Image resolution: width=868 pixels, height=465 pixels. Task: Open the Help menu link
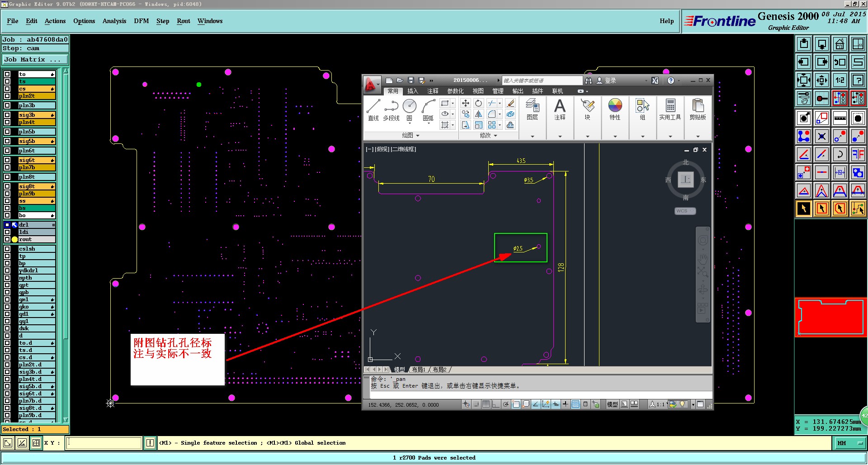coord(666,21)
